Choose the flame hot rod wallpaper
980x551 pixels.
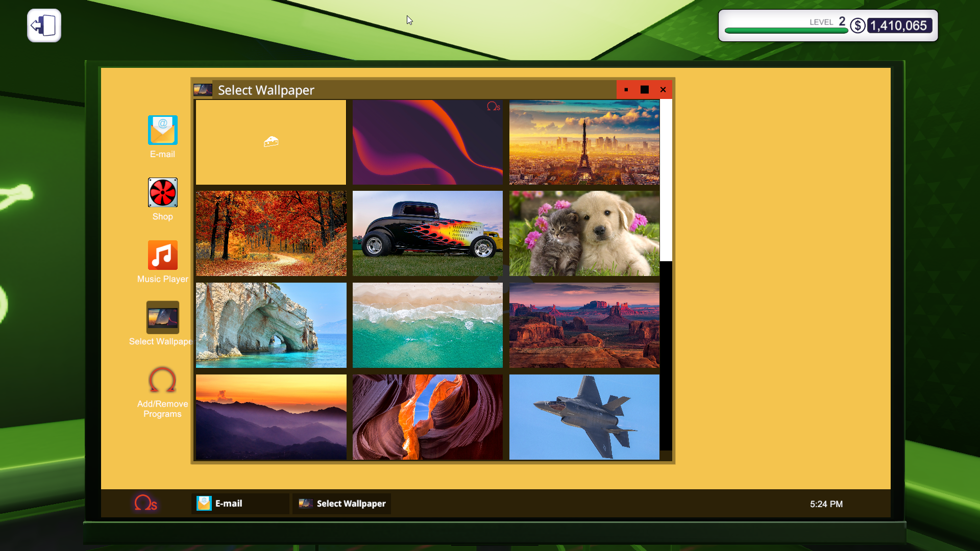tap(427, 234)
